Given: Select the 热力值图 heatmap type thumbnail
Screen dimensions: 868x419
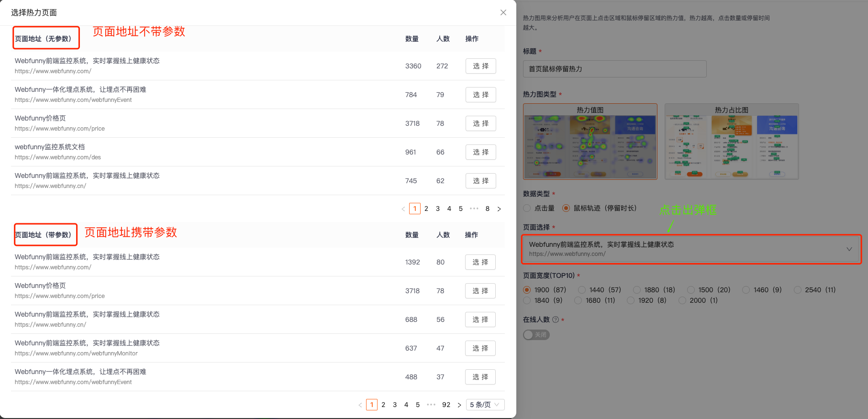Looking at the screenshot, I should [590, 142].
